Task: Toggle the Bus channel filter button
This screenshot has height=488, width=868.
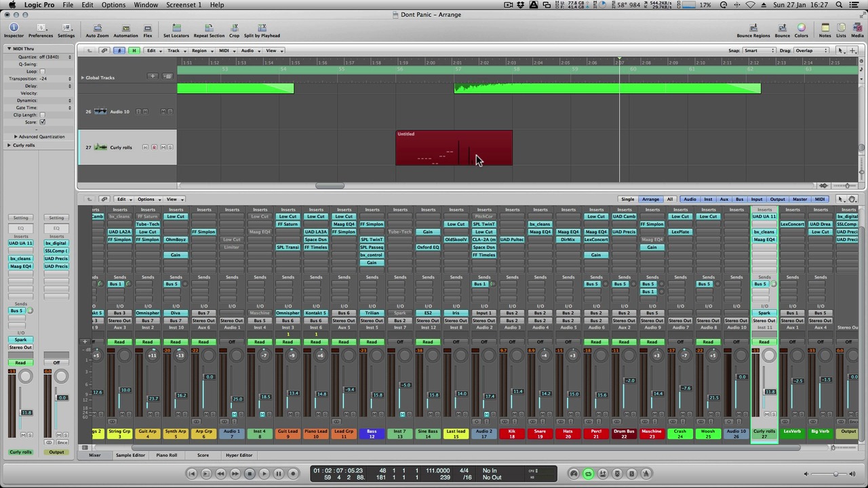Action: (x=740, y=199)
